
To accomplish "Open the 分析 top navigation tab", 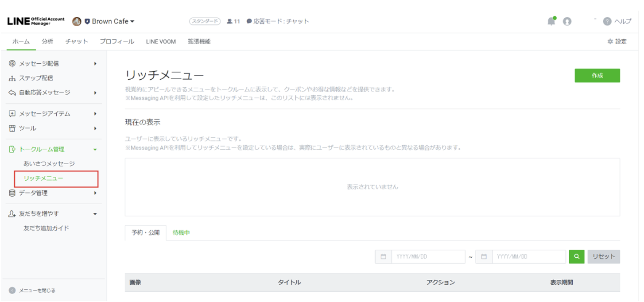I will (47, 42).
